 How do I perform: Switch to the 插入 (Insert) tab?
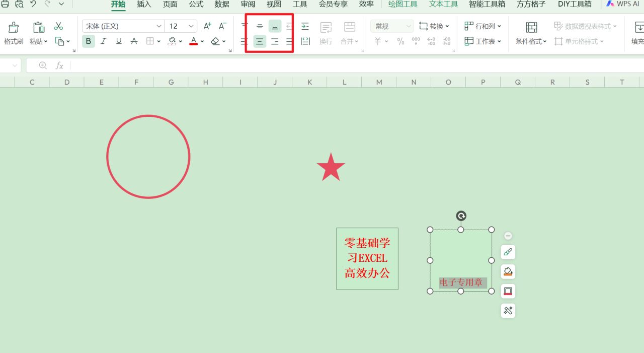coord(144,4)
